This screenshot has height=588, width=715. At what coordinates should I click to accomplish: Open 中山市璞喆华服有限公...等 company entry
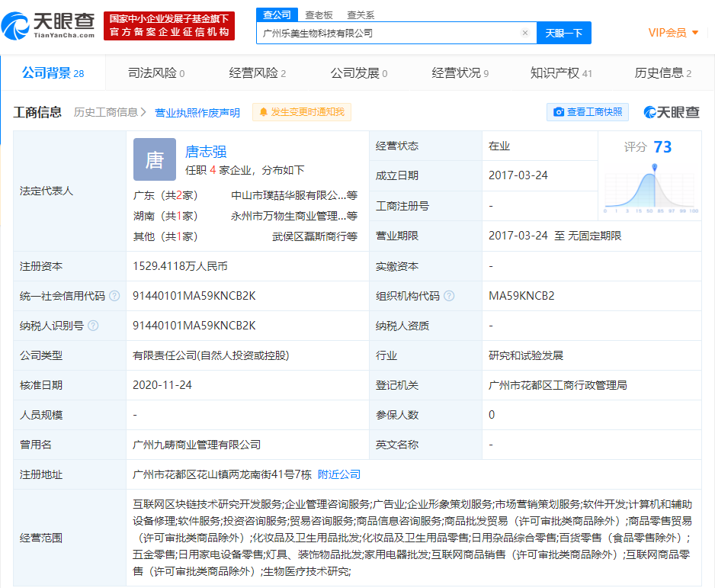[294, 195]
